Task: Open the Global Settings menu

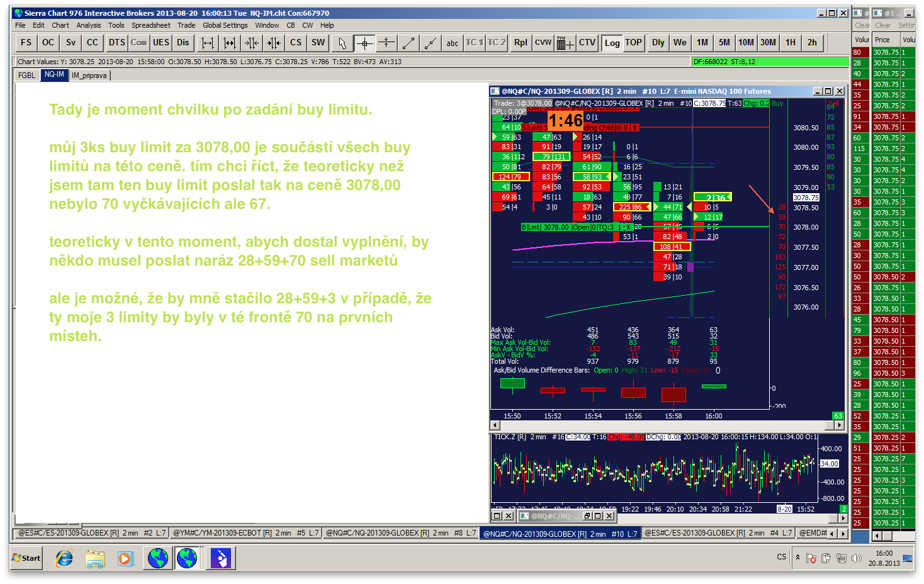Action: (225, 25)
